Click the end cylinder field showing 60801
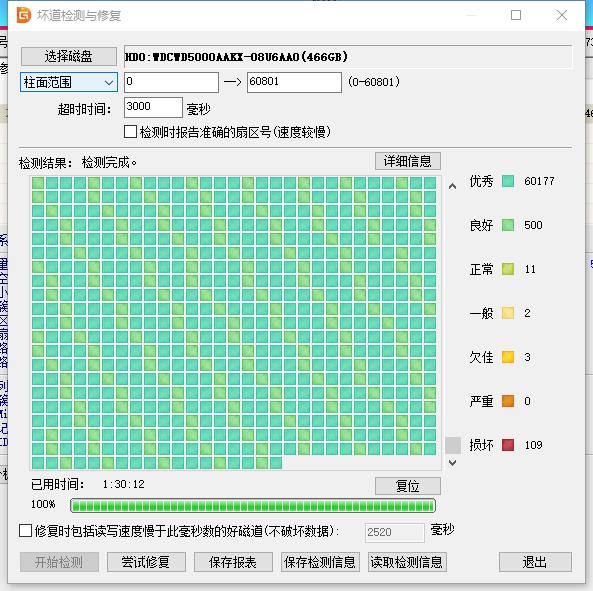Image resolution: width=593 pixels, height=591 pixels. tap(294, 82)
